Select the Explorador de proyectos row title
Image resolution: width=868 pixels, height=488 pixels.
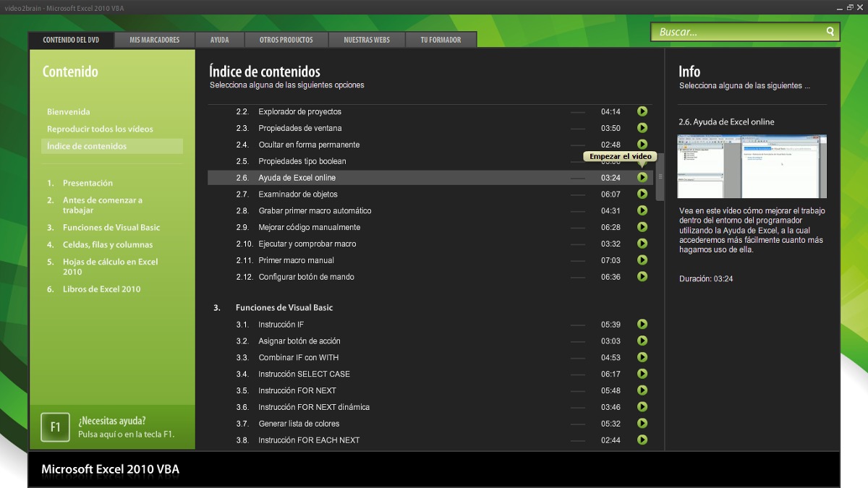(x=299, y=111)
